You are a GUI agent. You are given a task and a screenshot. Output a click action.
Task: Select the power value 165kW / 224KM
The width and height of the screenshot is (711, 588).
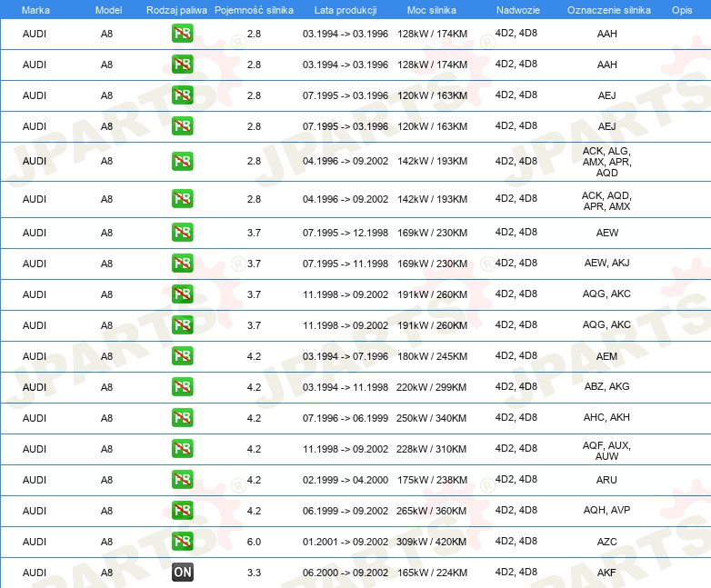432,573
